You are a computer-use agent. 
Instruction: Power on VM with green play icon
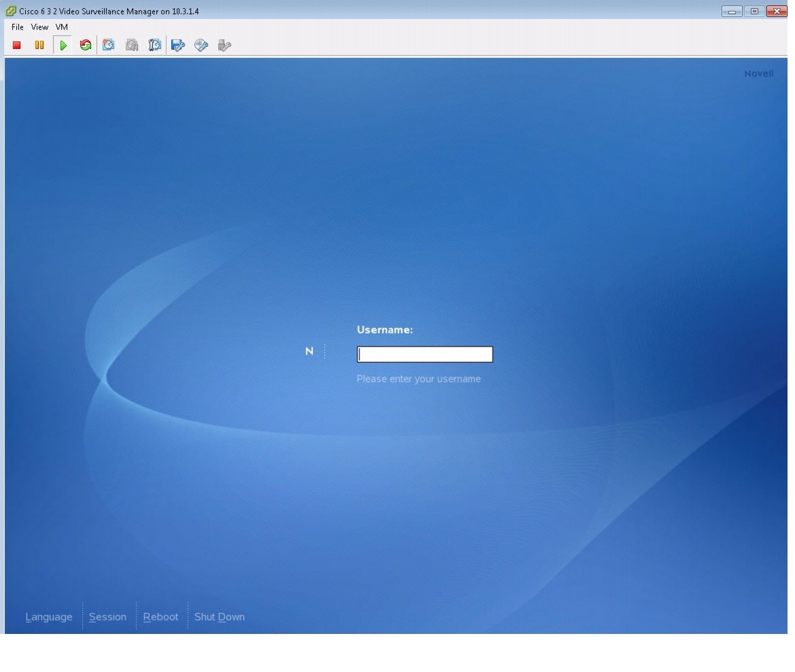(x=63, y=45)
